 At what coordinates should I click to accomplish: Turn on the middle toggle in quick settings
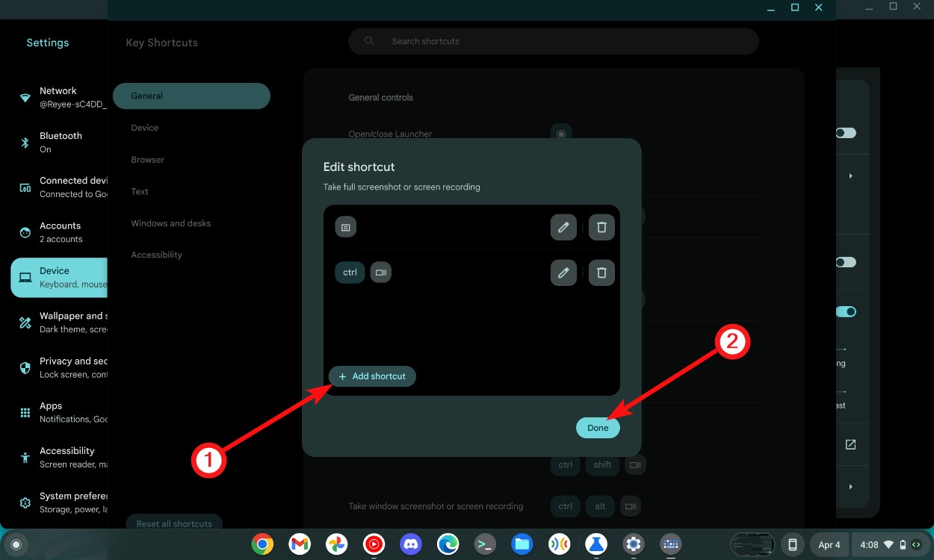(845, 262)
